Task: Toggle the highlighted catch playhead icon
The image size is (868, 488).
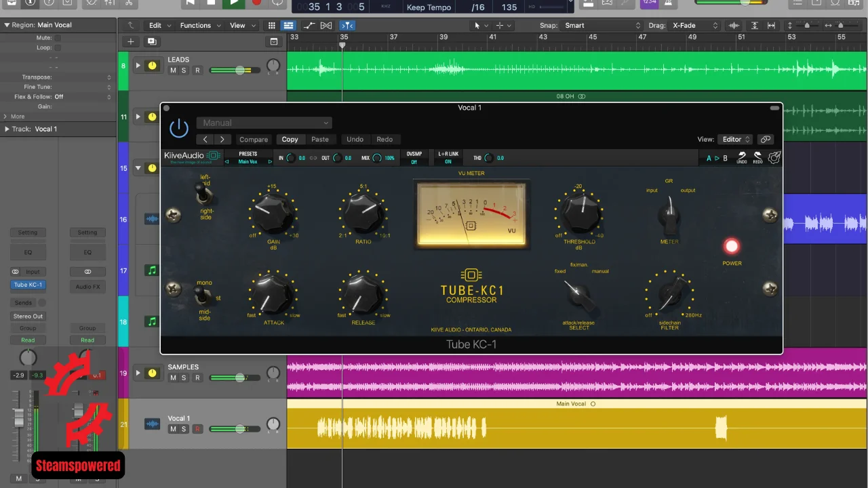Action: (347, 26)
